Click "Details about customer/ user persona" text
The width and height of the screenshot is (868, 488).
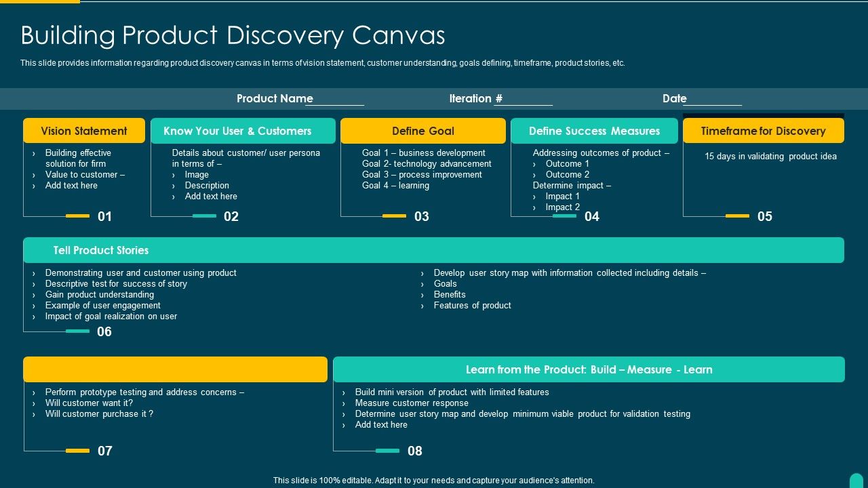coord(245,158)
